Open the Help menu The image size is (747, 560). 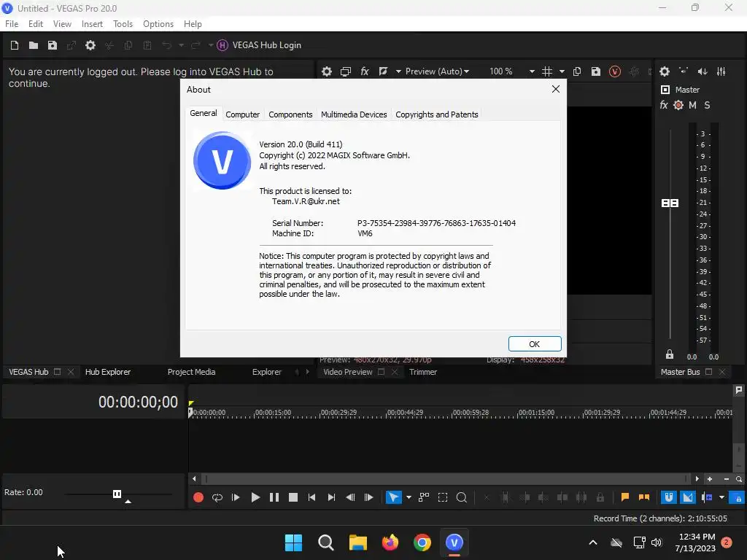tap(193, 24)
